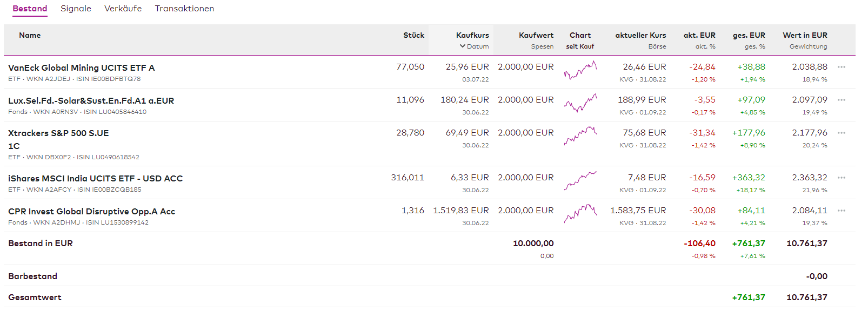Open the three-dot menu for Xtrackers S&P 500
The image size is (868, 318).
tap(841, 133)
